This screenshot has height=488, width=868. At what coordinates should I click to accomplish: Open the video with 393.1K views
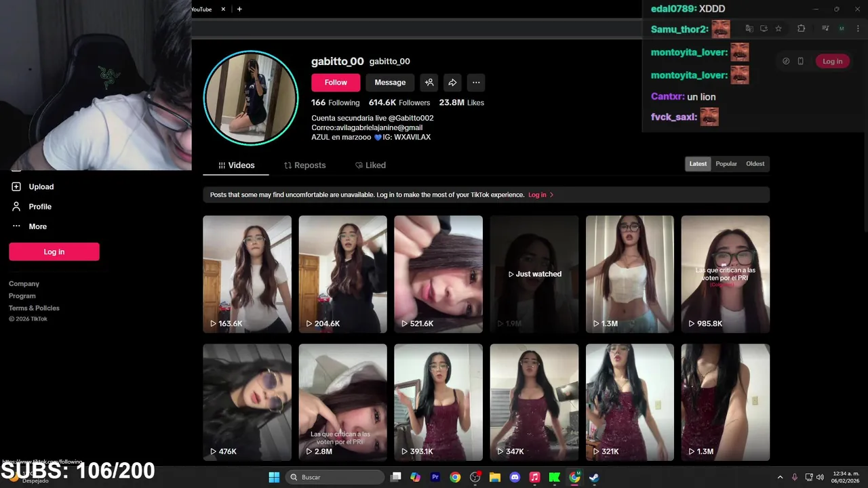click(438, 402)
